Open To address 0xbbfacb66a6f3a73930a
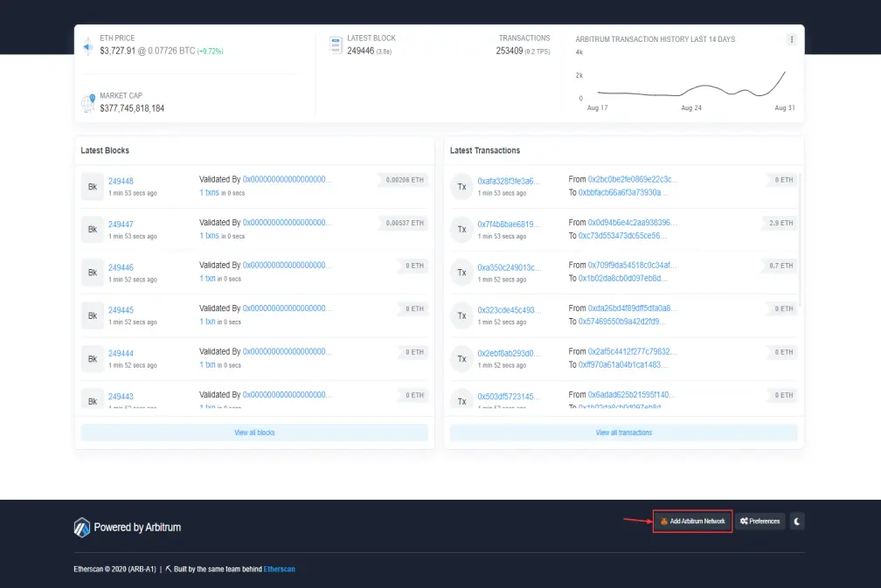This screenshot has height=588, width=881. click(x=622, y=192)
